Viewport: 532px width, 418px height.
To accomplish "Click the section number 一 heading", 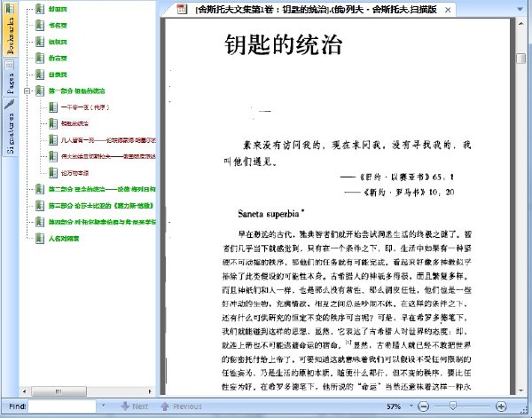I will tap(264, 111).
